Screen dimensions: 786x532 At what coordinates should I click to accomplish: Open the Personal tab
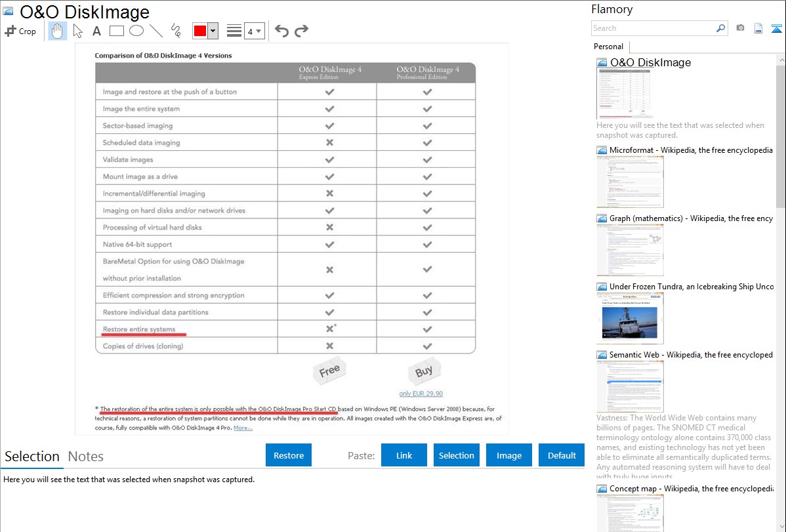coord(608,47)
